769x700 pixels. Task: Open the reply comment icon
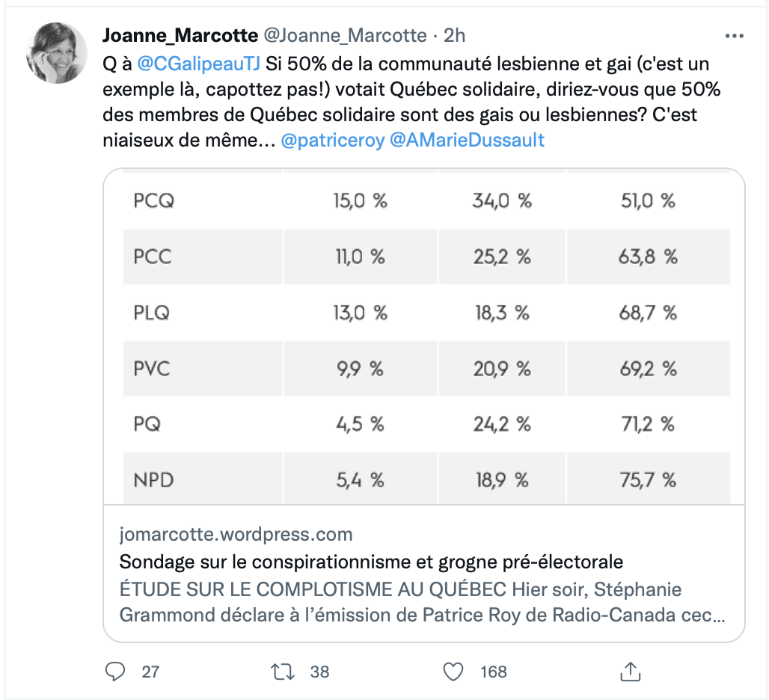(115, 671)
